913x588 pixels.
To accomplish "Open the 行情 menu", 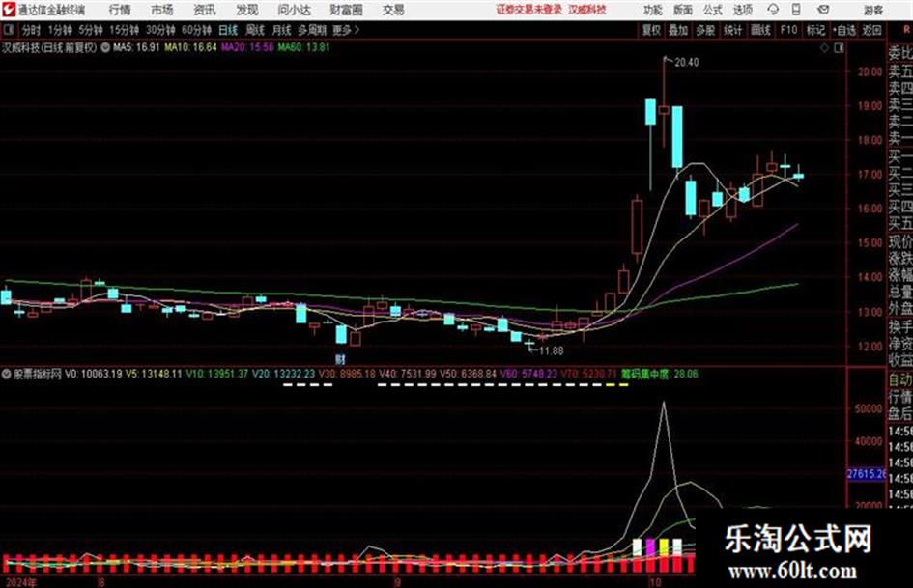I will (x=120, y=10).
